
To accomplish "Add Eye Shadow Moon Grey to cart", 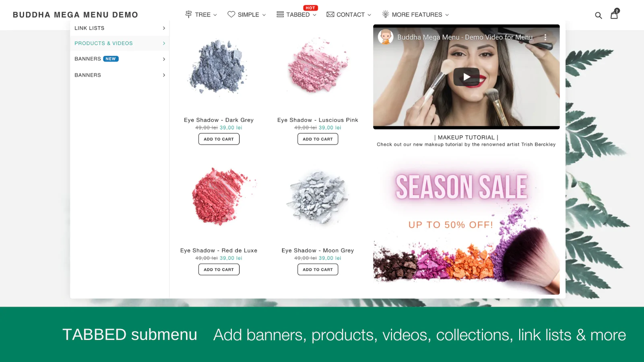I will pyautogui.click(x=318, y=269).
